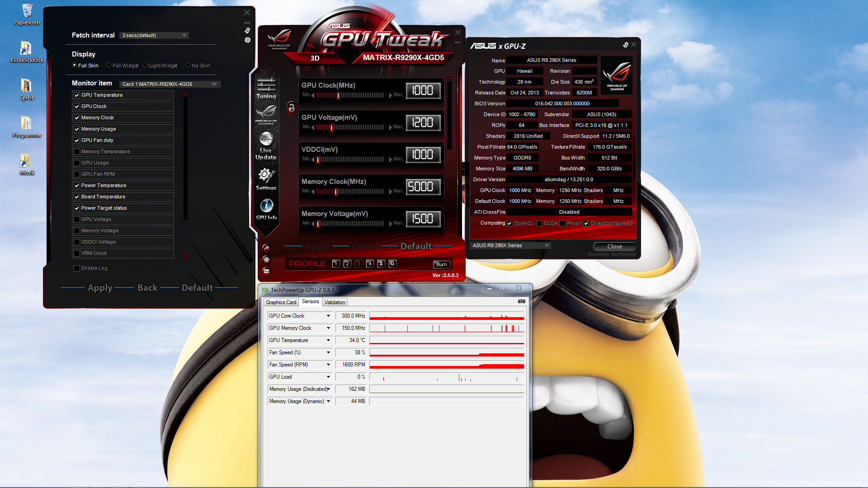Switch to the Validation tab
Screen dimensions: 868x488
[335, 302]
